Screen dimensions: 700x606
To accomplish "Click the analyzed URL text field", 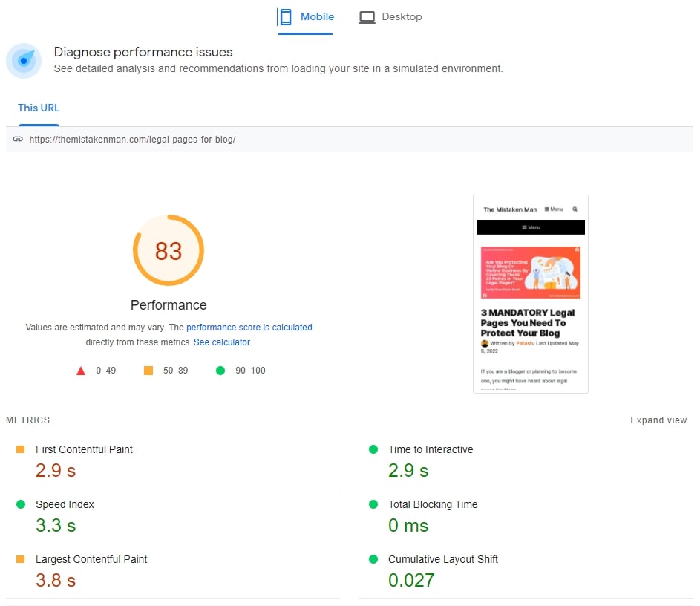I will (350, 139).
